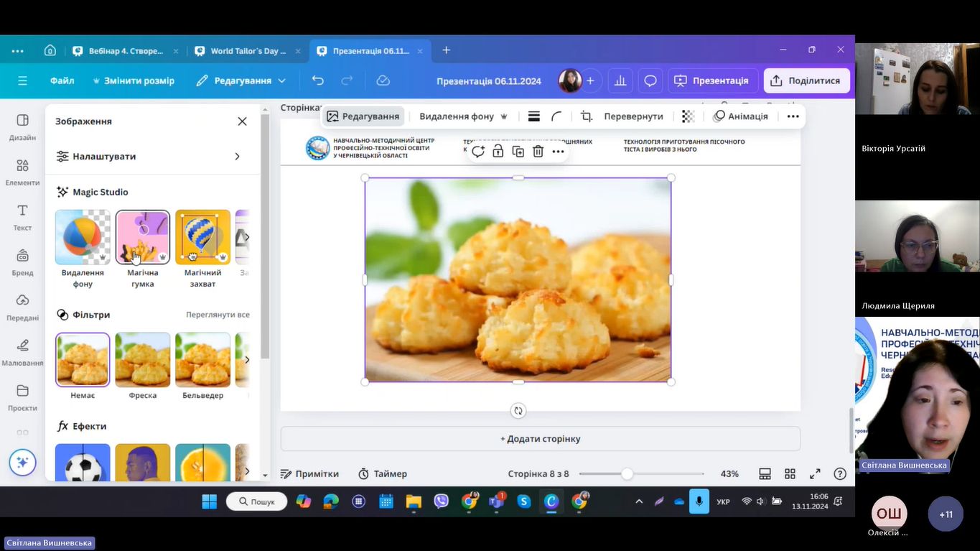Open the crop tool in image toolbar
Image resolution: width=980 pixels, height=551 pixels.
(587, 116)
